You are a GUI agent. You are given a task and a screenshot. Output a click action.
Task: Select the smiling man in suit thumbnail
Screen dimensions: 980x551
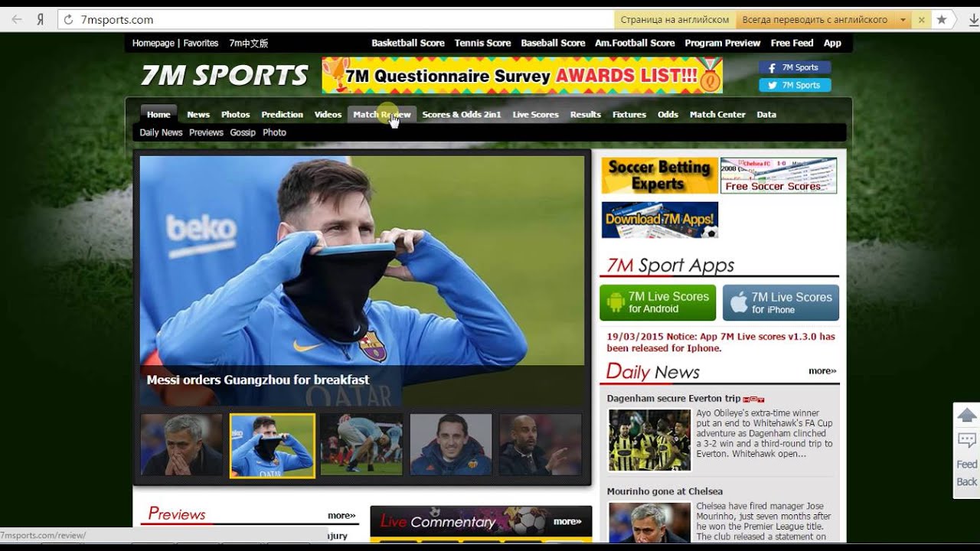click(x=451, y=445)
